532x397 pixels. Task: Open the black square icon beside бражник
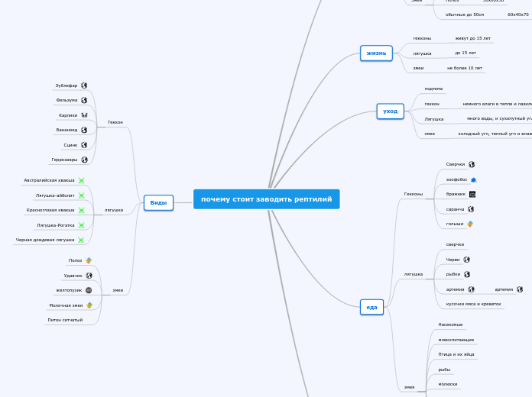click(472, 194)
